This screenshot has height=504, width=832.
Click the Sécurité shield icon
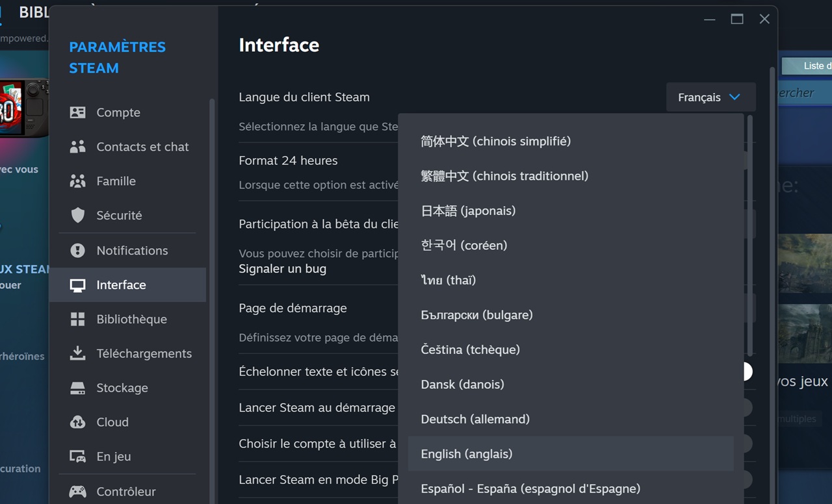click(x=77, y=216)
